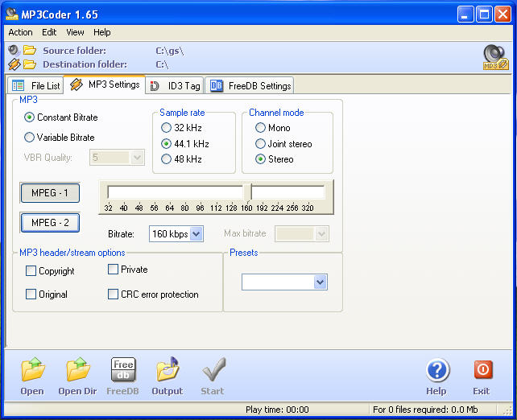Click the MPEG - 1 button

(50, 193)
